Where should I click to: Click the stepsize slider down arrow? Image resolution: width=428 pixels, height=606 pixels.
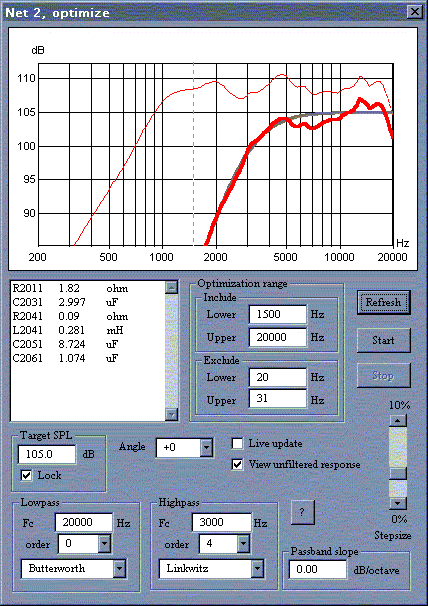tap(398, 503)
